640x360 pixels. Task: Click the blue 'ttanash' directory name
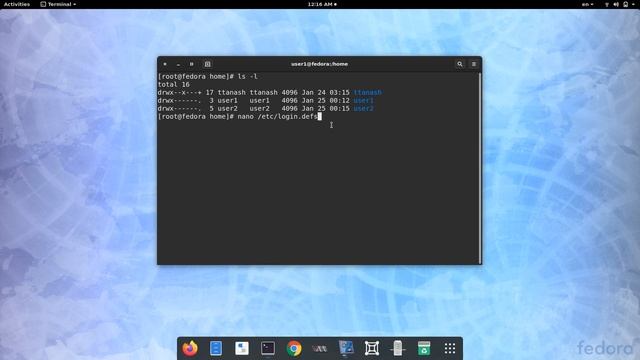pos(368,93)
